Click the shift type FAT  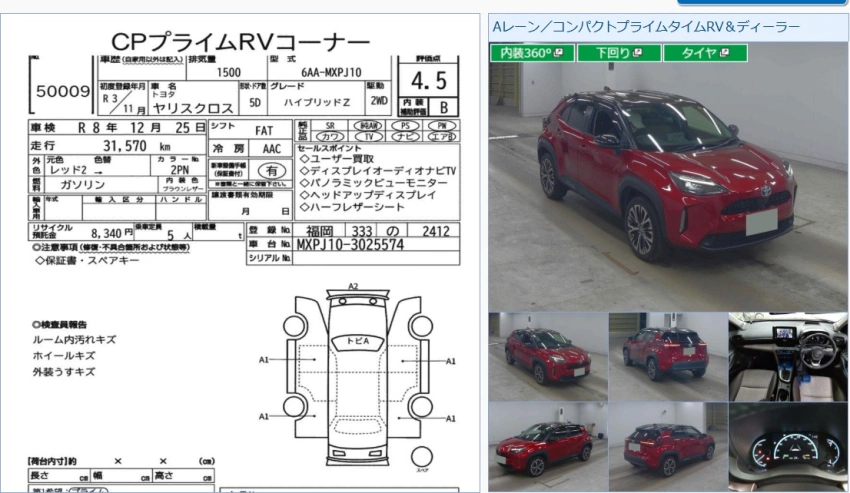(x=264, y=131)
